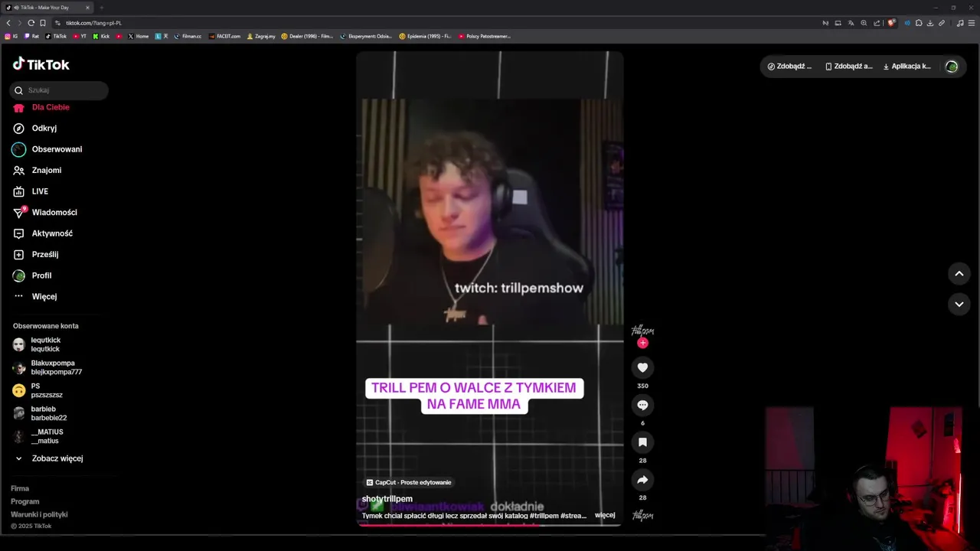The width and height of the screenshot is (980, 551).
Task: Select the TikTok browser tab
Action: 47,7
